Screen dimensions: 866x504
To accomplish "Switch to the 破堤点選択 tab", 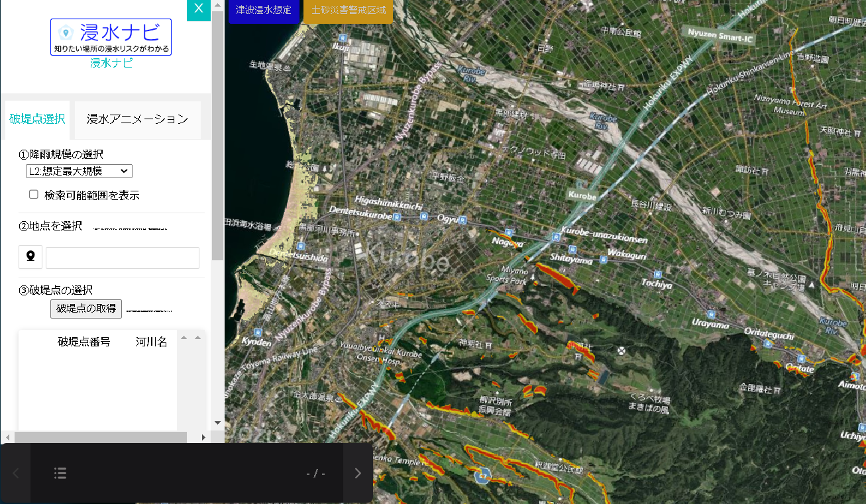I will click(37, 119).
